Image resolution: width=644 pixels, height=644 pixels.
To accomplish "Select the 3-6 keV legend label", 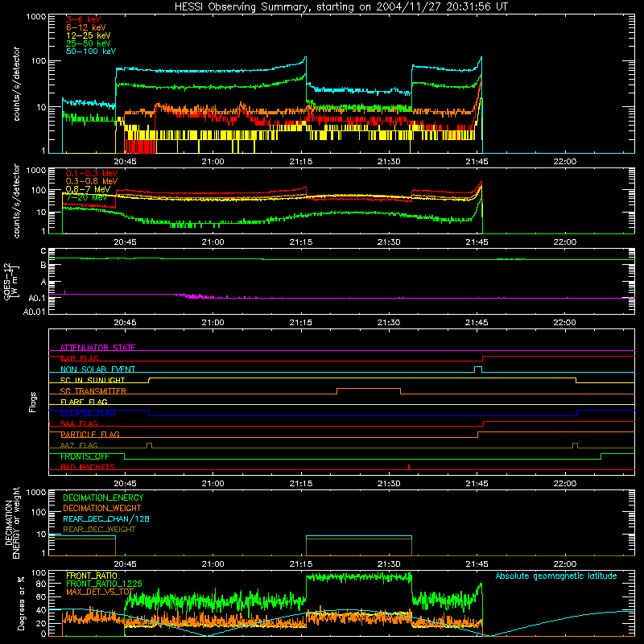I will click(x=84, y=19).
